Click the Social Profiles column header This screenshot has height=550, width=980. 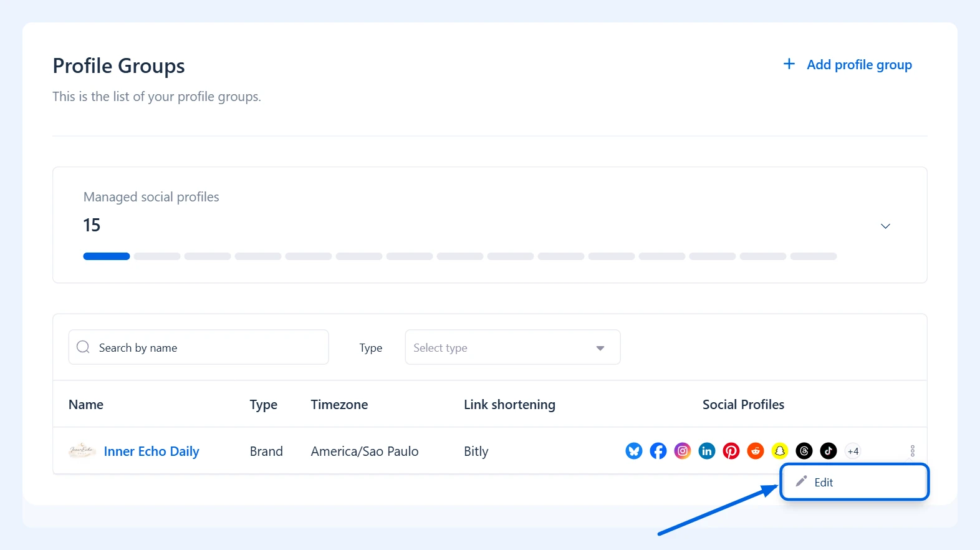tap(743, 405)
